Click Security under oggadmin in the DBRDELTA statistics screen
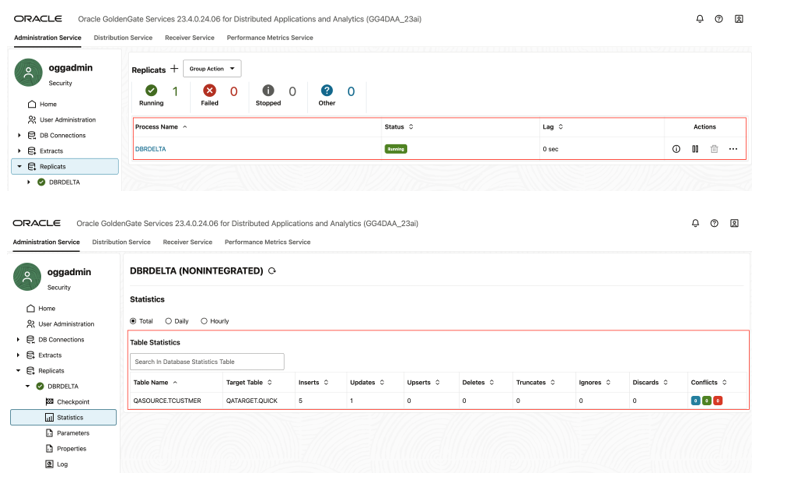The image size is (785, 487). click(59, 287)
